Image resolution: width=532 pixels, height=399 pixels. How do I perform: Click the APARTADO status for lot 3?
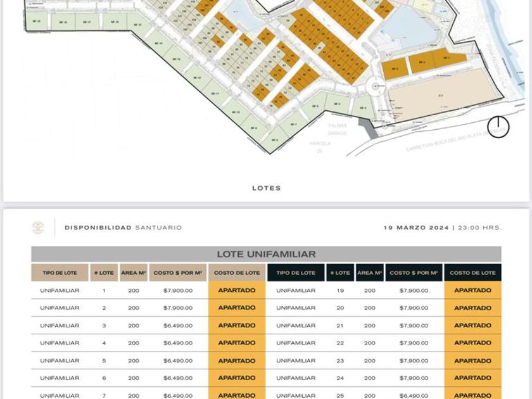(x=237, y=326)
